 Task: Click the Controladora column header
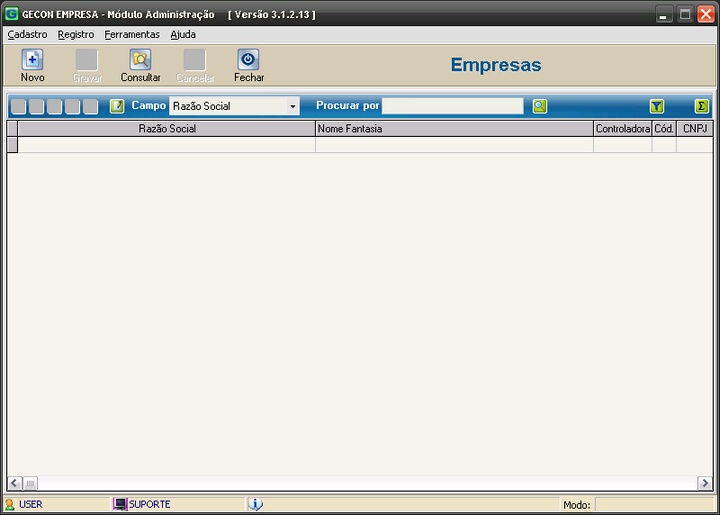tap(622, 129)
